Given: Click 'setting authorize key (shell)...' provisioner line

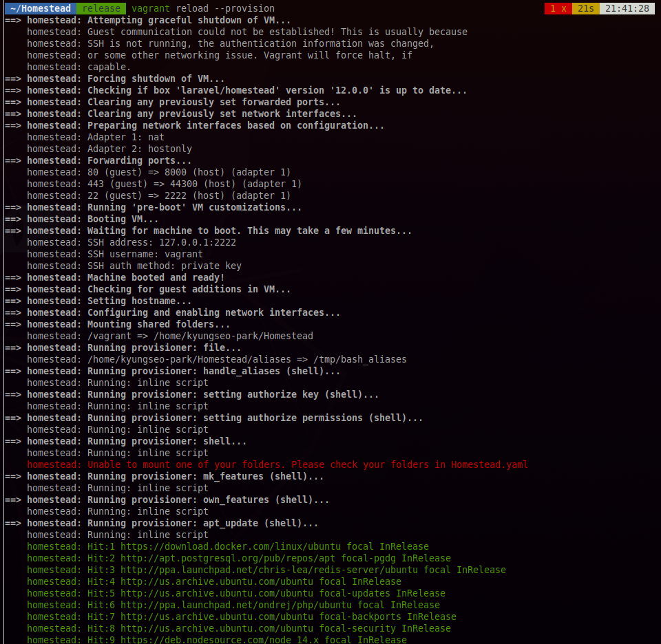Looking at the screenshot, I should (x=192, y=395).
